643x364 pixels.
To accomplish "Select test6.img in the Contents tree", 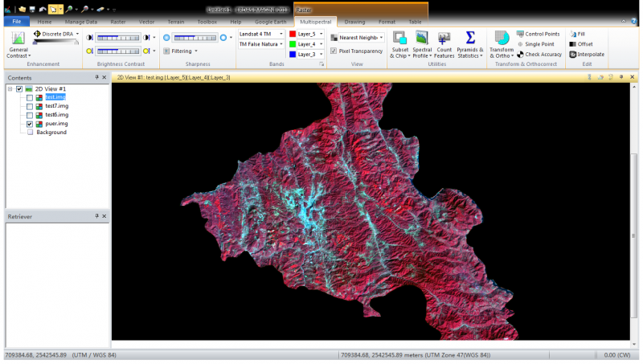I will point(56,115).
